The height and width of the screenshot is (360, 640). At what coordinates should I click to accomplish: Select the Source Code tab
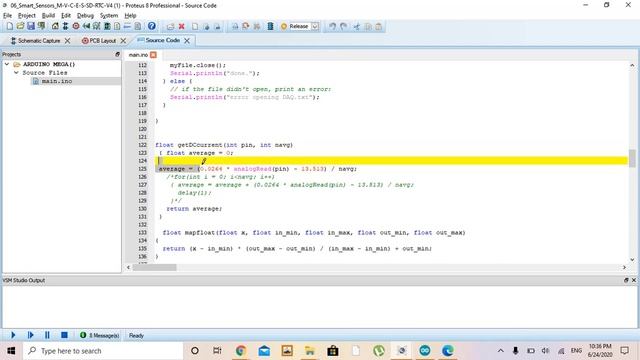pyautogui.click(x=159, y=40)
